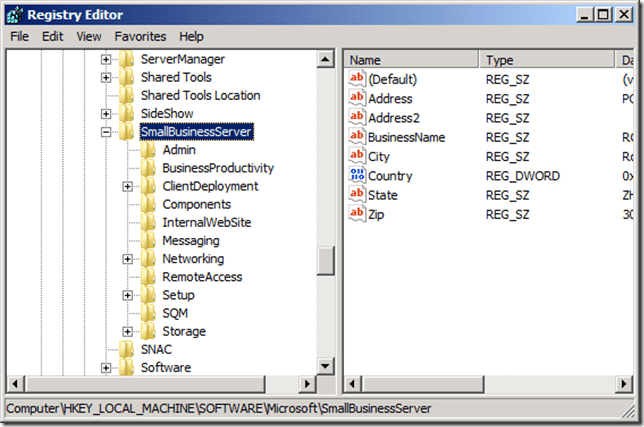Expand the Storage subkey

[128, 331]
